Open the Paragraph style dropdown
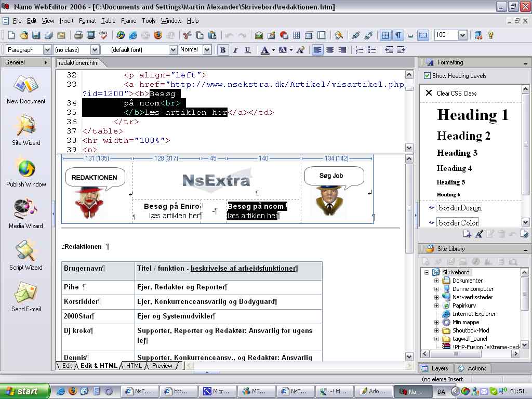The height and width of the screenshot is (399, 532). click(47, 50)
